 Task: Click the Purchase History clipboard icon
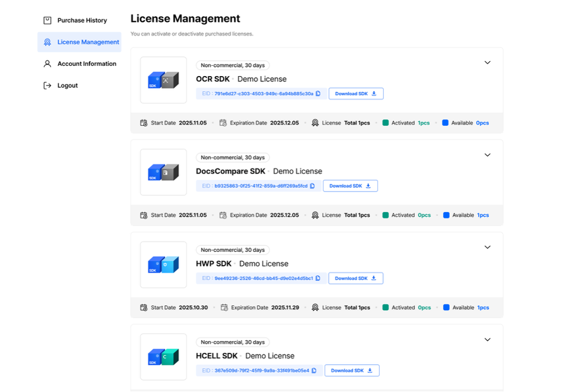point(47,20)
